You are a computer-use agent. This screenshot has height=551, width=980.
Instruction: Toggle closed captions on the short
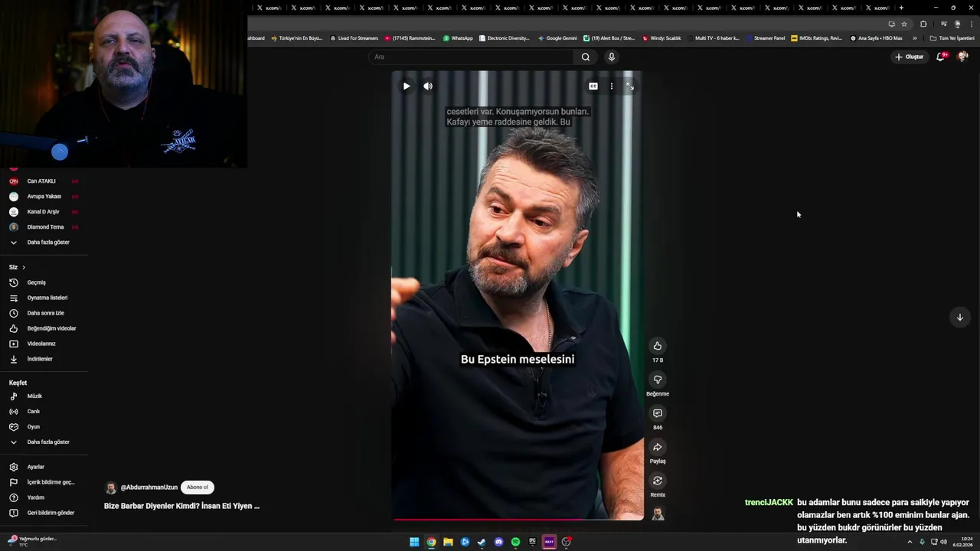(x=593, y=86)
